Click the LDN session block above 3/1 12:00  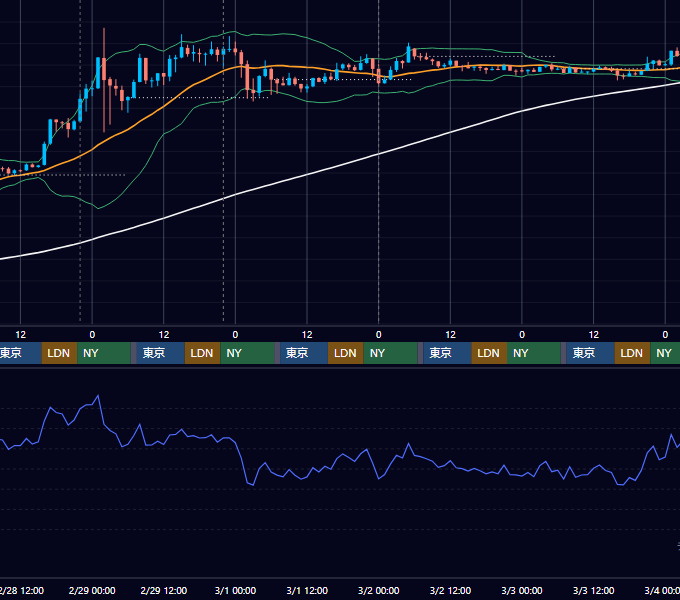[346, 353]
